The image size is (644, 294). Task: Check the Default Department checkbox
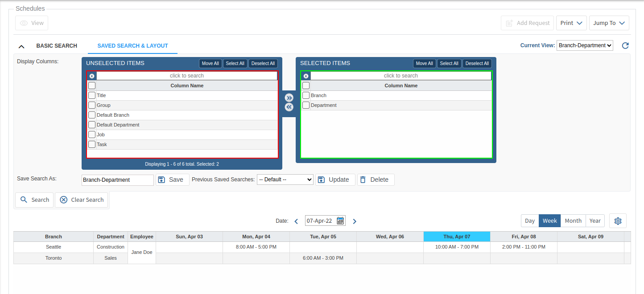pyautogui.click(x=92, y=125)
